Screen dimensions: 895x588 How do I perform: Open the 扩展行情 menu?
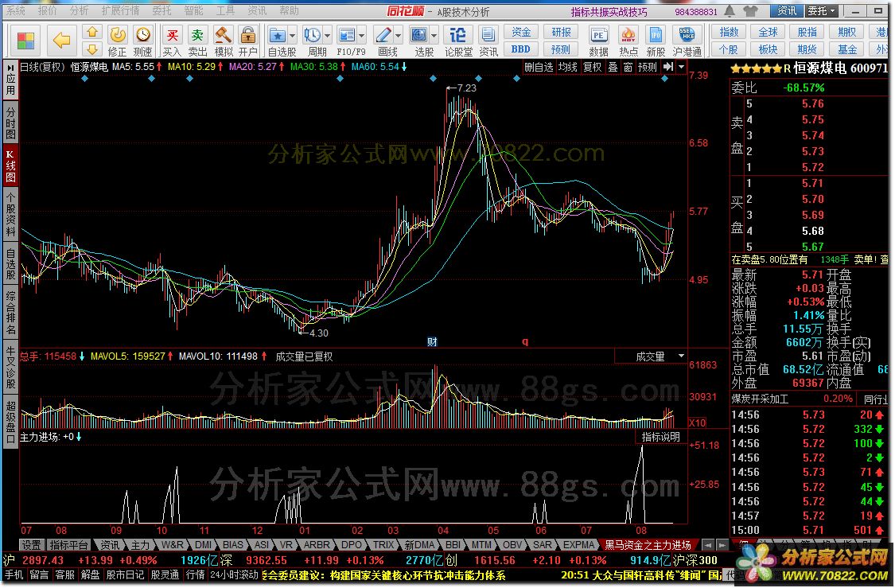pyautogui.click(x=120, y=10)
